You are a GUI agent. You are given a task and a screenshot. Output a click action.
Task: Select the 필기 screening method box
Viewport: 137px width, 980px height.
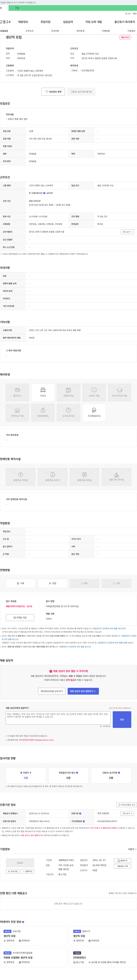(84, 583)
